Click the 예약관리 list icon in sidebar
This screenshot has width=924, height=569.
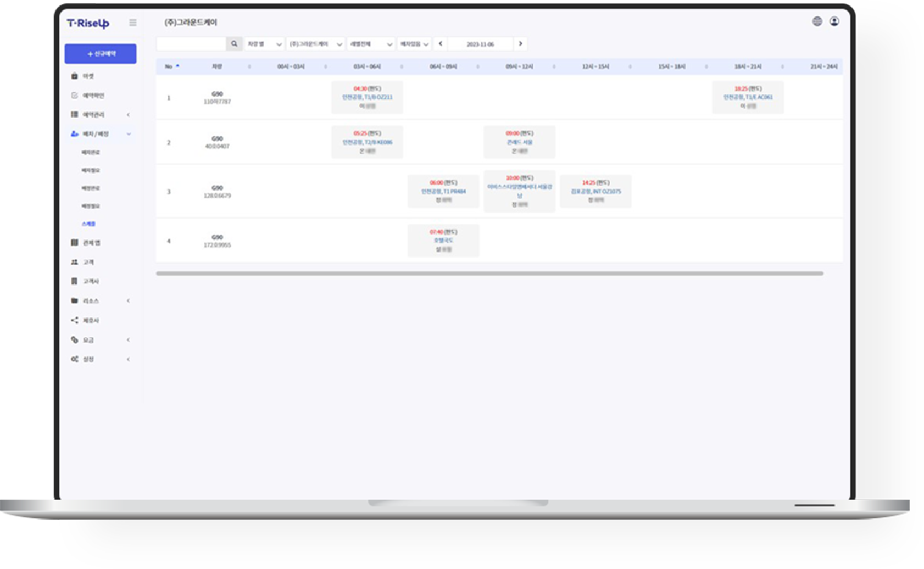point(74,114)
